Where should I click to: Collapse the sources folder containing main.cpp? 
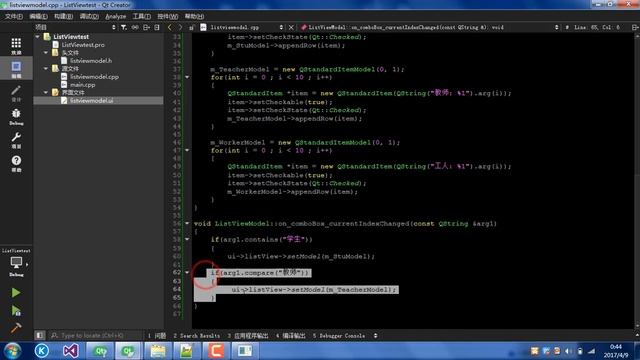(46, 69)
